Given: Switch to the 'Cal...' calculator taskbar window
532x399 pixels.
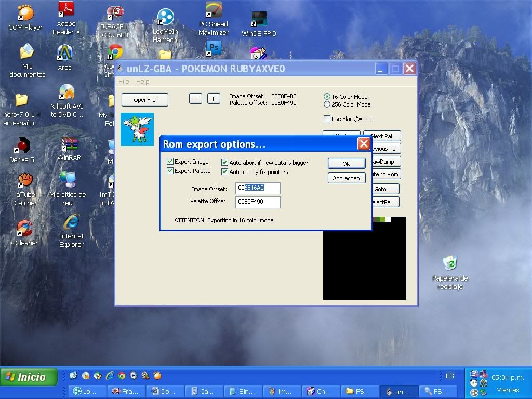Looking at the screenshot, I should click(x=204, y=392).
